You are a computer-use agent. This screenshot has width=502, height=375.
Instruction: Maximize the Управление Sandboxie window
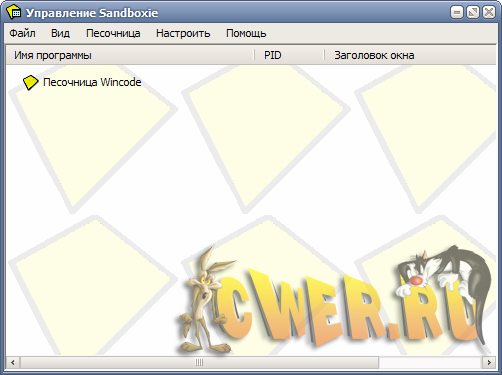[473, 13]
